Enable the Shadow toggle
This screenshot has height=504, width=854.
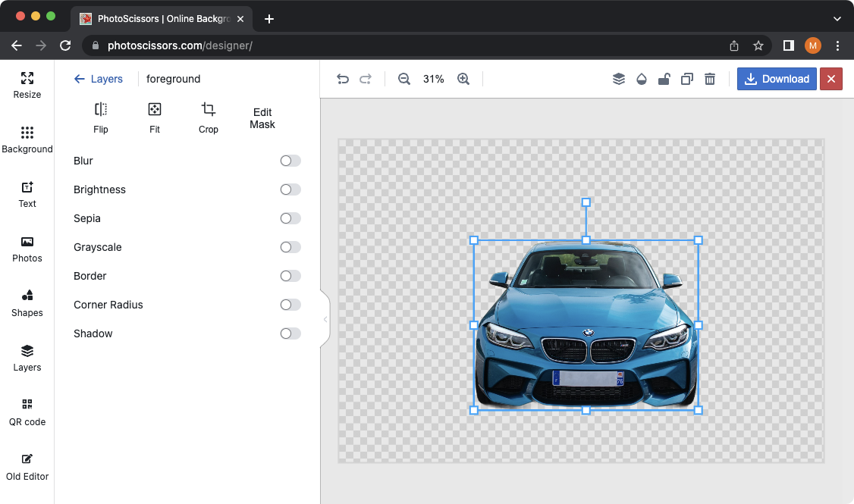pos(290,333)
